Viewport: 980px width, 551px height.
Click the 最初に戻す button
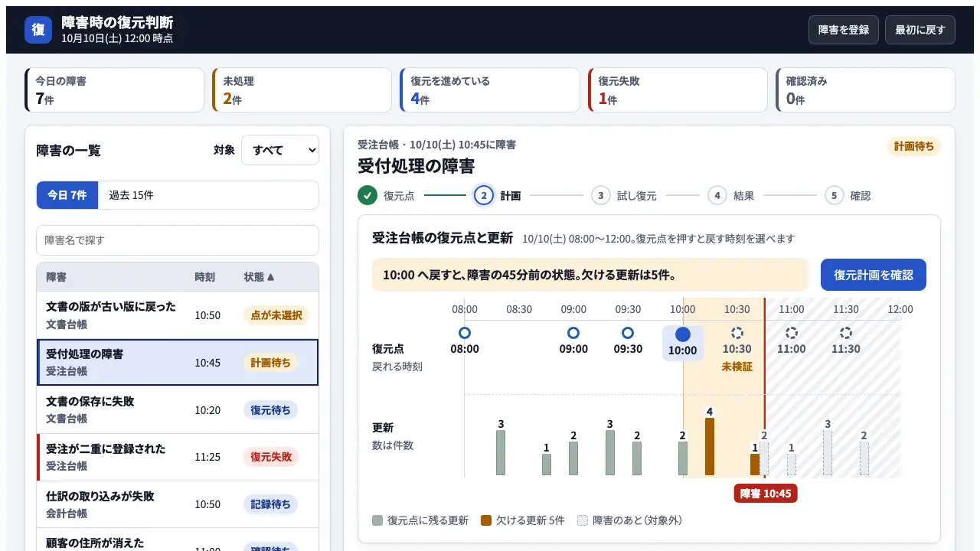click(x=920, y=30)
